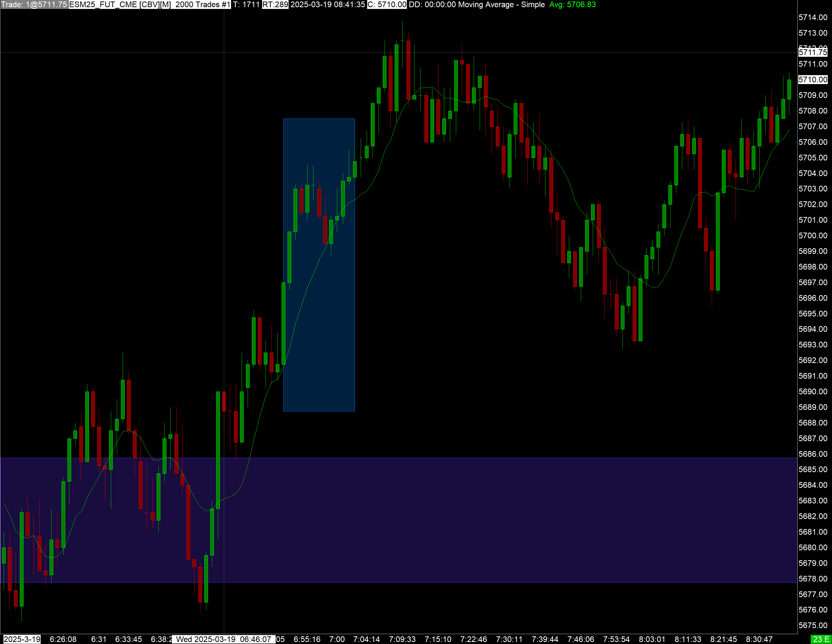Screen dimensions: 832x644
Task: Click the 8:03:01 time axis label
Action: click(x=652, y=639)
